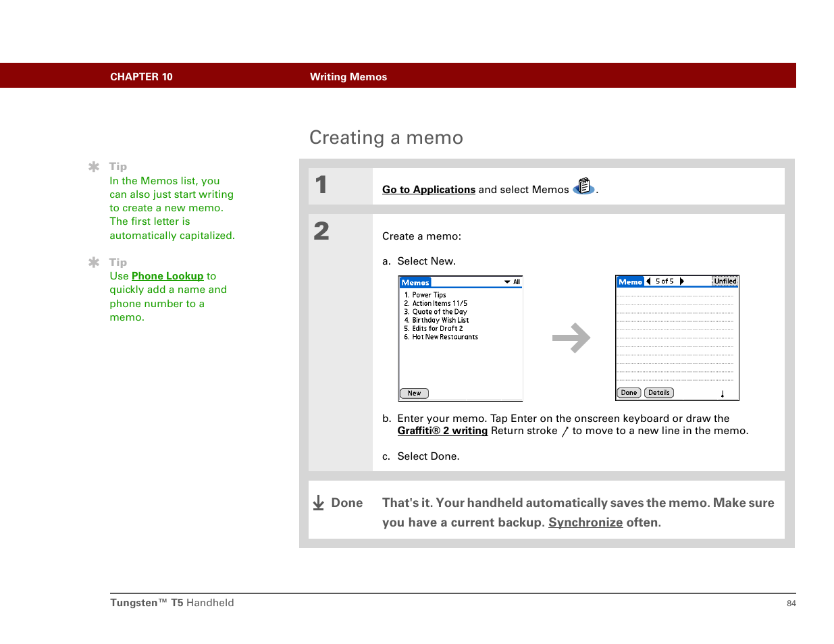Click the Memos application icon in step 1

click(x=583, y=186)
